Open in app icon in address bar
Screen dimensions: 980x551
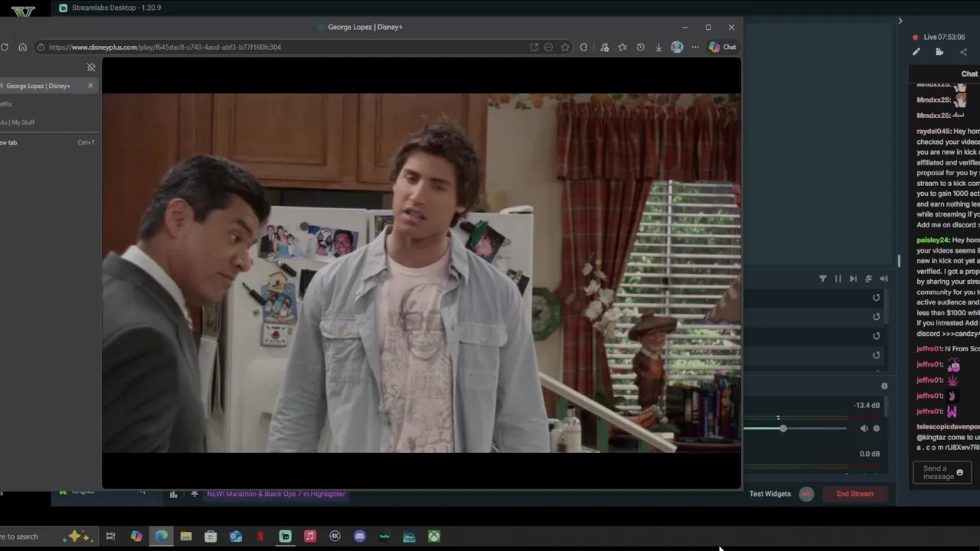point(534,47)
